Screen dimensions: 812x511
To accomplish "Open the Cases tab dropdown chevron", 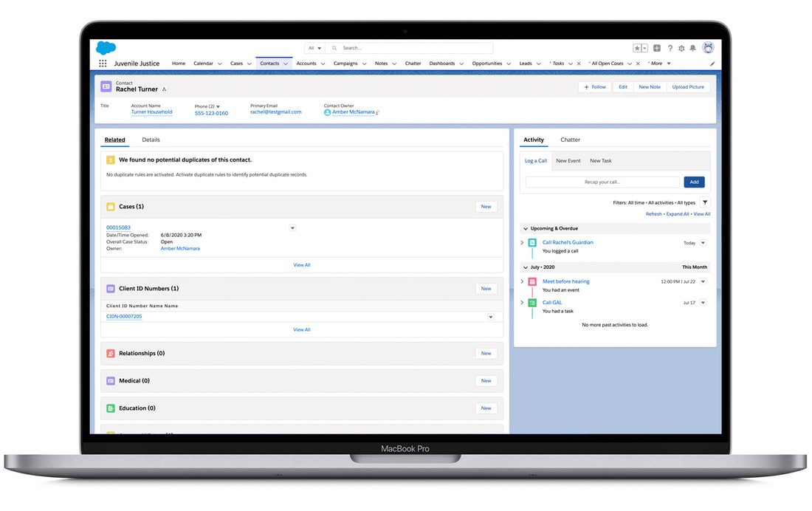I will (x=249, y=64).
